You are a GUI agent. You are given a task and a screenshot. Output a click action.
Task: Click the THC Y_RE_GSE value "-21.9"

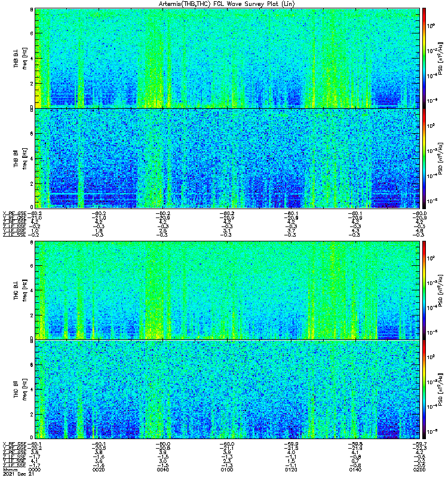tap(355, 449)
